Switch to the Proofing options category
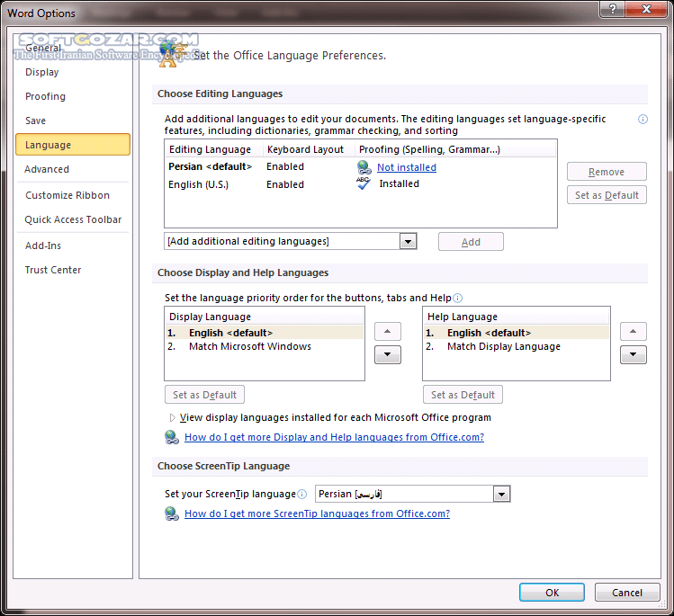Viewport: 674px width, 616px height. pyautogui.click(x=45, y=96)
